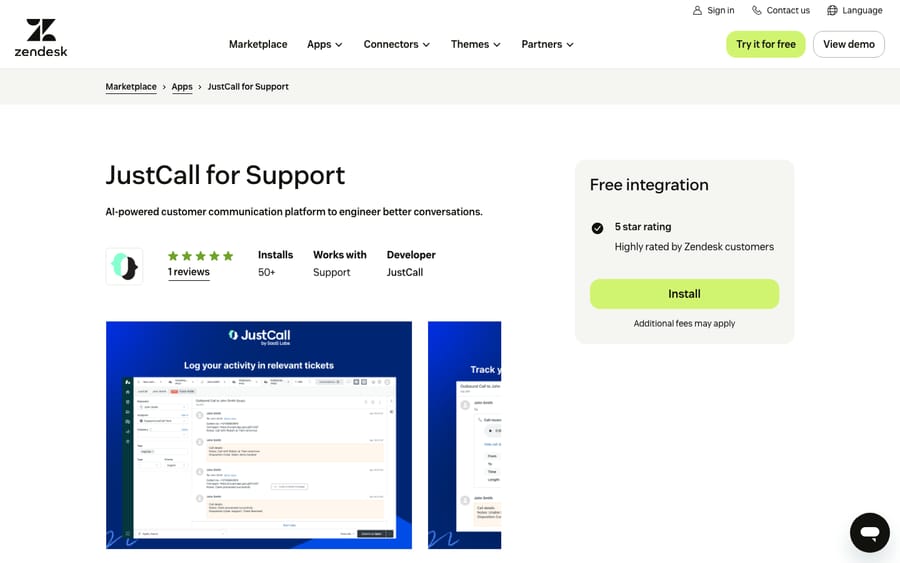Image resolution: width=900 pixels, height=563 pixels.
Task: Click the View demo button
Action: pos(848,44)
